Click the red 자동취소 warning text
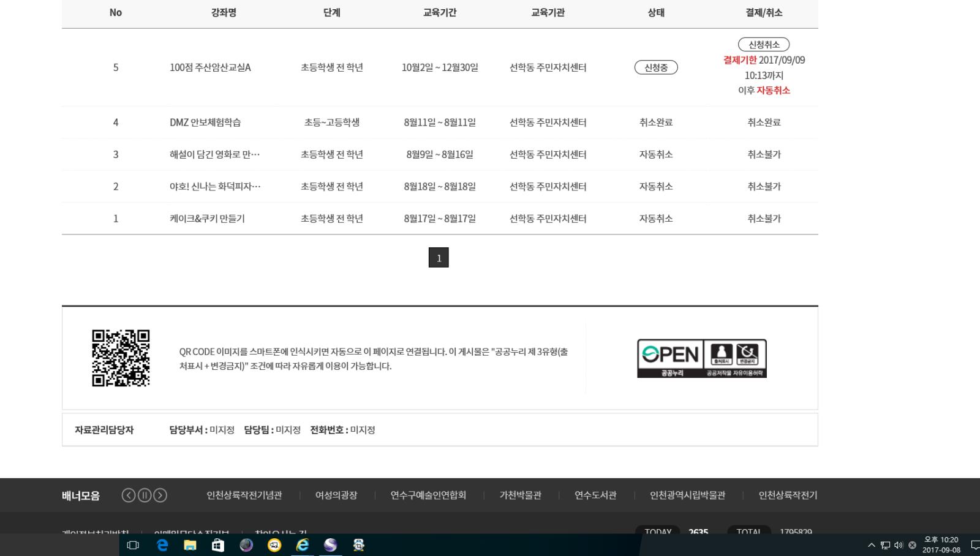980x556 pixels. point(773,90)
